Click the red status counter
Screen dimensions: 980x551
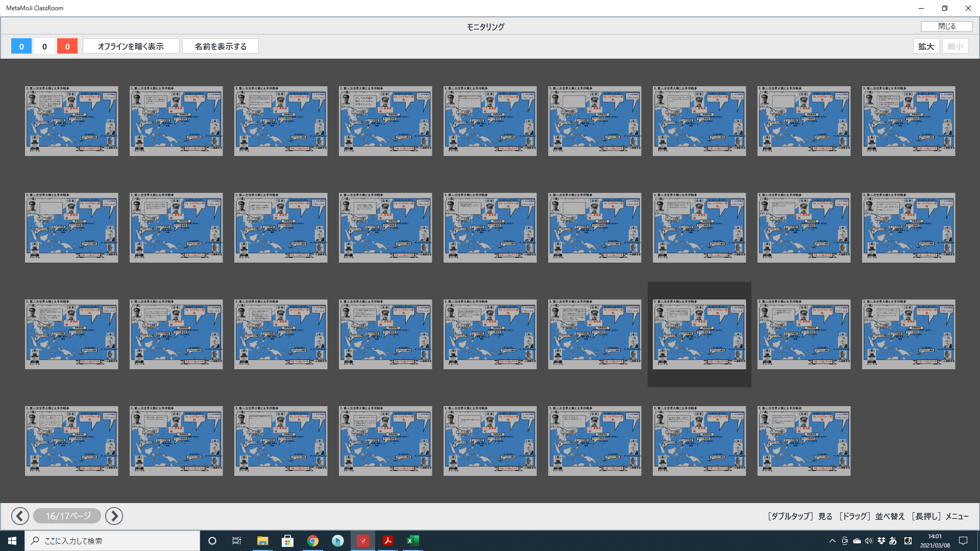coord(67,46)
